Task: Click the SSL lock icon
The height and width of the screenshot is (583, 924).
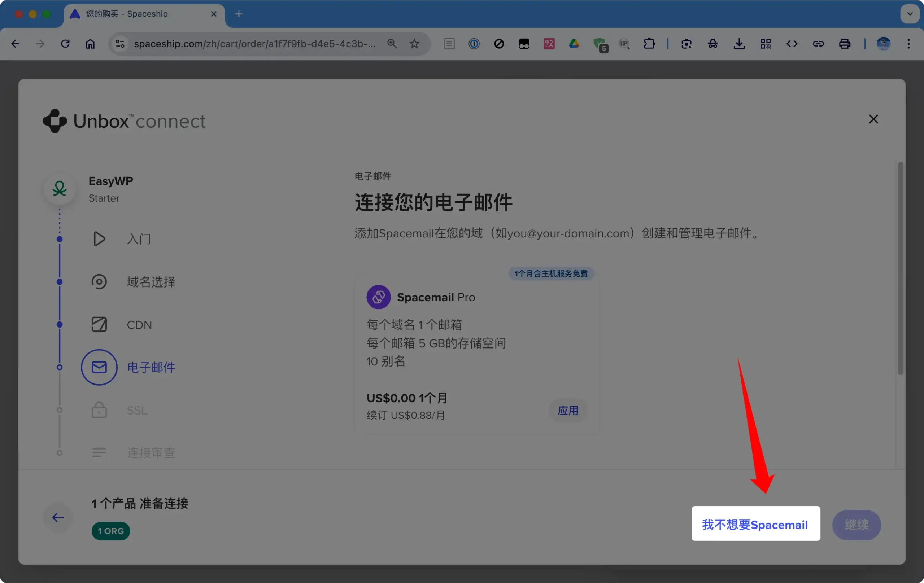Action: (99, 410)
